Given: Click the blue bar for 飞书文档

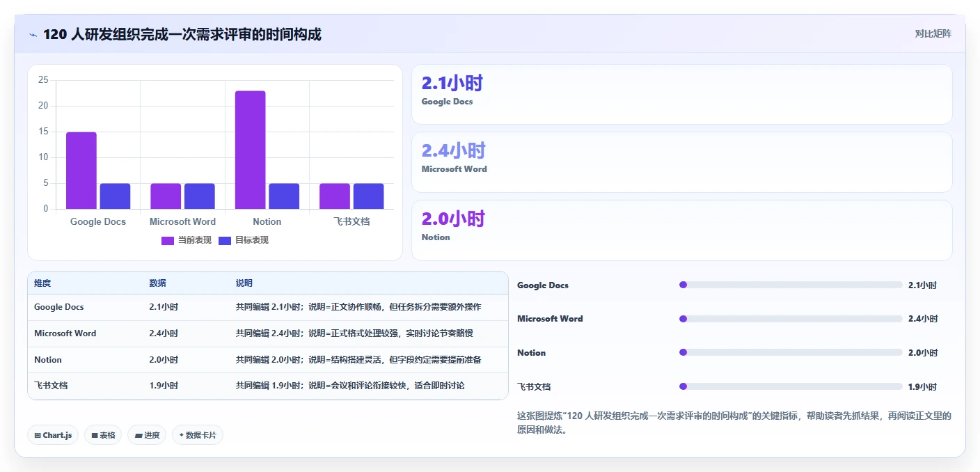Looking at the screenshot, I should (368, 196).
